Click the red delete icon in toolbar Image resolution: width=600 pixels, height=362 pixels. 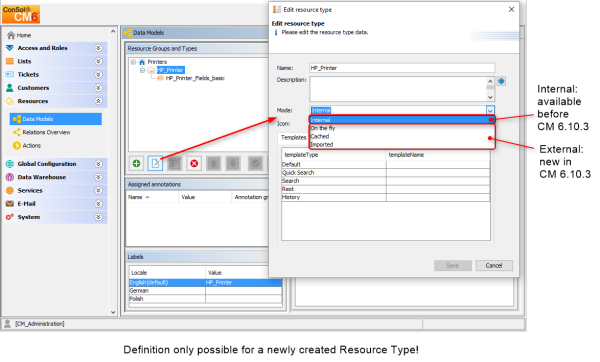[x=194, y=164]
